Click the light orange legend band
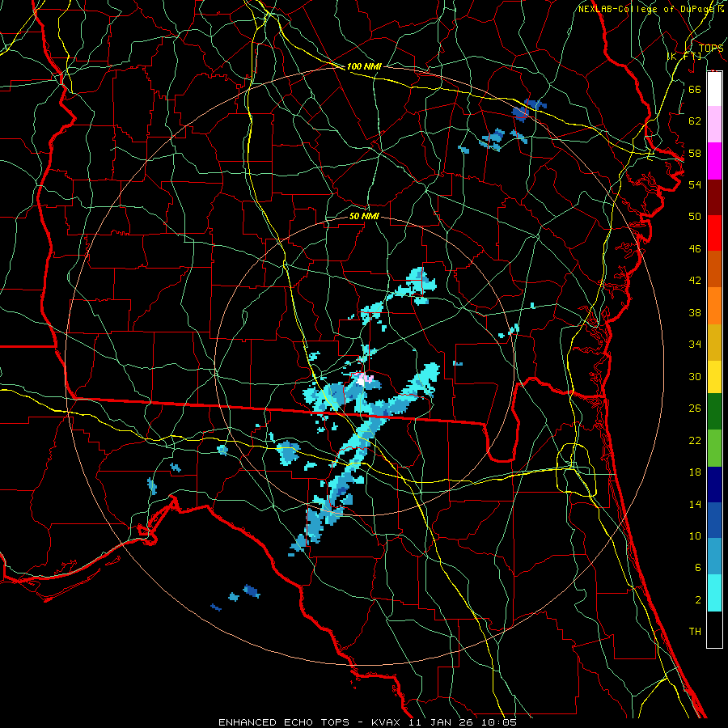Screen dimensions: 728x728 (714, 306)
